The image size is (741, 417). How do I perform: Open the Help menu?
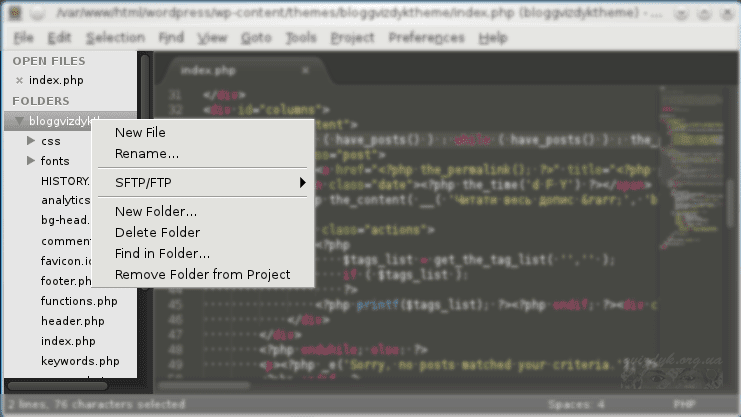coord(493,37)
